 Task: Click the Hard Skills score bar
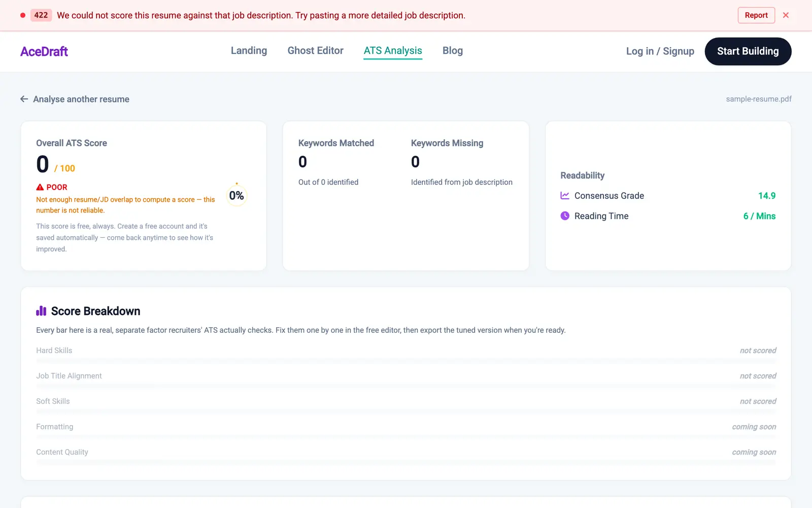[x=406, y=361]
